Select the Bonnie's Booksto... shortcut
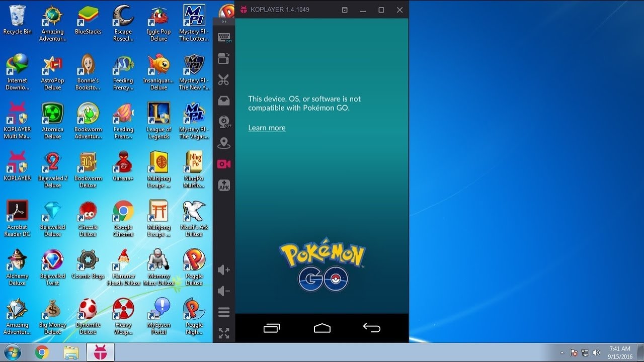Viewport: 644px width, 362px height. (x=88, y=72)
